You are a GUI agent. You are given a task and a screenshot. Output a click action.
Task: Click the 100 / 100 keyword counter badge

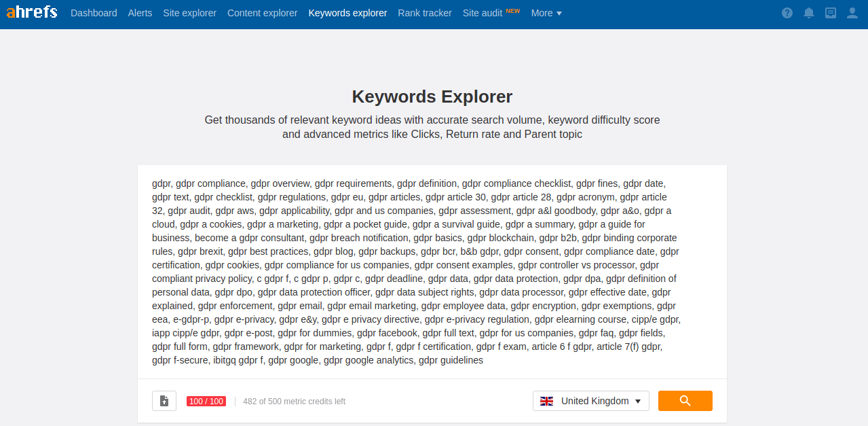coord(206,402)
